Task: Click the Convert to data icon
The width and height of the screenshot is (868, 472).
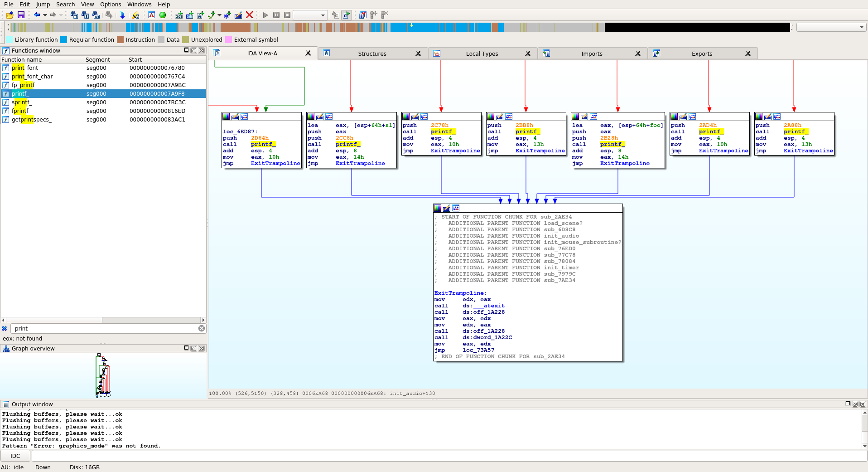Action: pyautogui.click(x=190, y=15)
